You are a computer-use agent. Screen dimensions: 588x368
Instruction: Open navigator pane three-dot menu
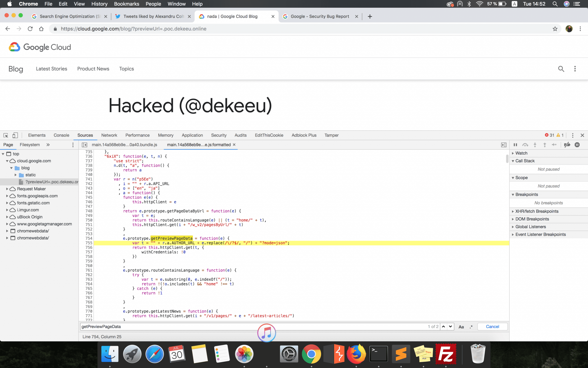click(x=73, y=145)
